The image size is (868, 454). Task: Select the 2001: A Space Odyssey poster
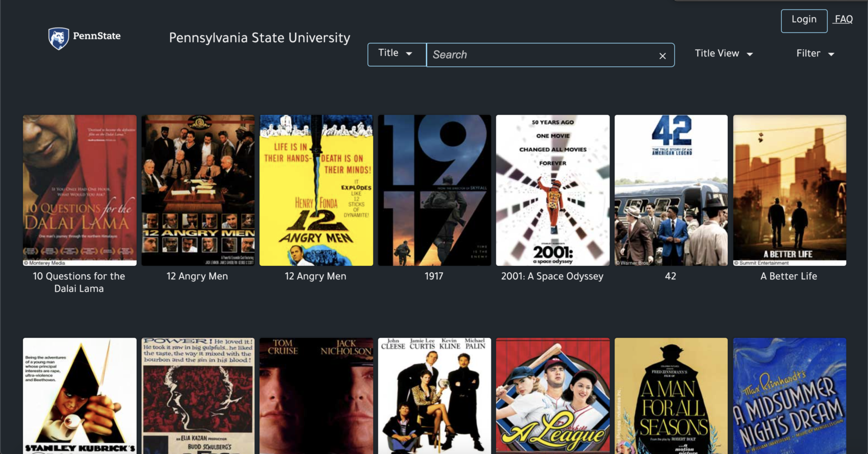pyautogui.click(x=552, y=191)
